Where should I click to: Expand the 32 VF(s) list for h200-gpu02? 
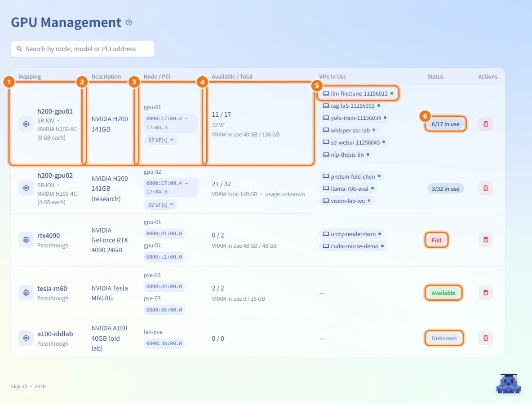(160, 205)
